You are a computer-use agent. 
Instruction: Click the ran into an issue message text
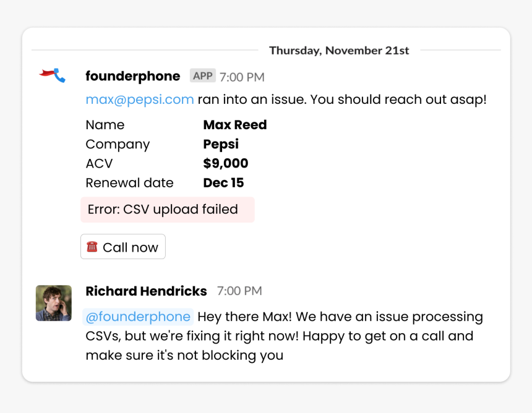[x=342, y=100]
